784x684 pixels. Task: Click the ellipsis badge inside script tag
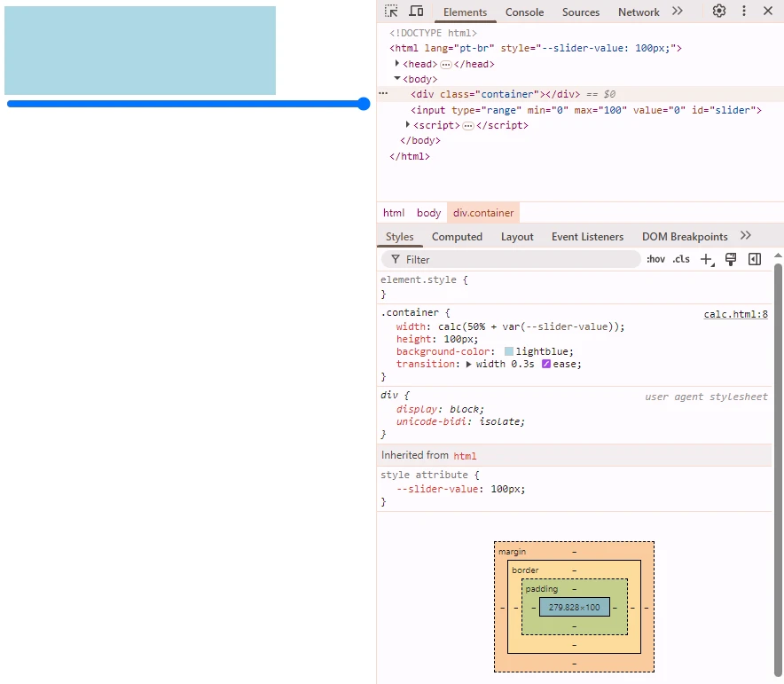[x=468, y=125]
